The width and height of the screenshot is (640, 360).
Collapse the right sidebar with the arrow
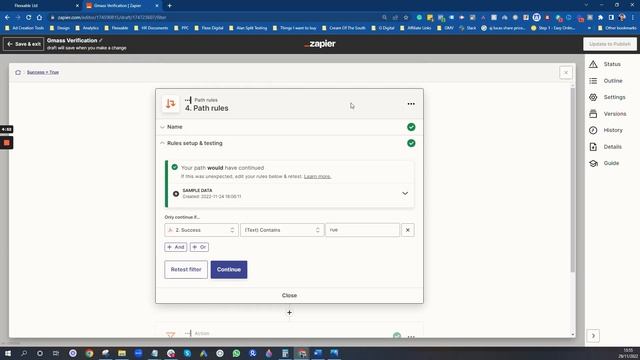point(593,336)
